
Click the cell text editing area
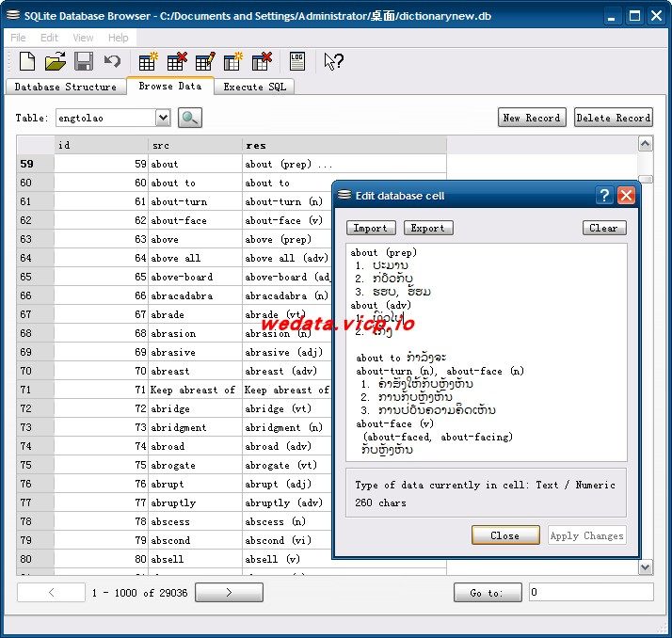[487, 352]
